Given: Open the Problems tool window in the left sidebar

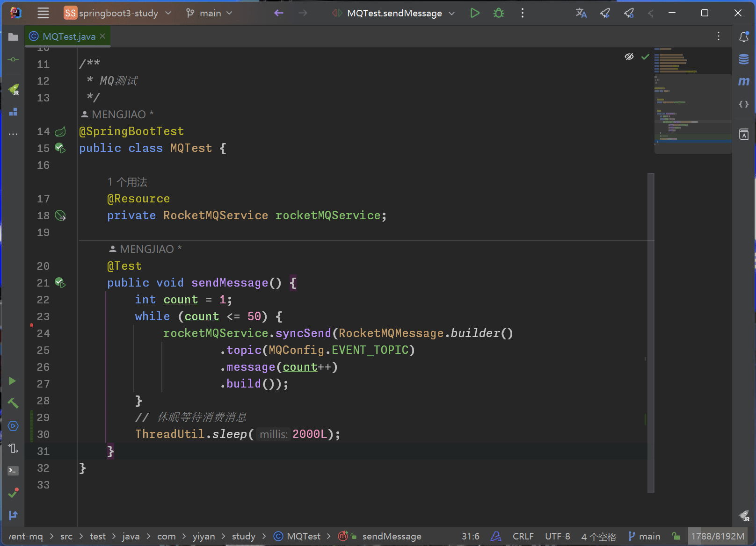Looking at the screenshot, I should (13, 493).
